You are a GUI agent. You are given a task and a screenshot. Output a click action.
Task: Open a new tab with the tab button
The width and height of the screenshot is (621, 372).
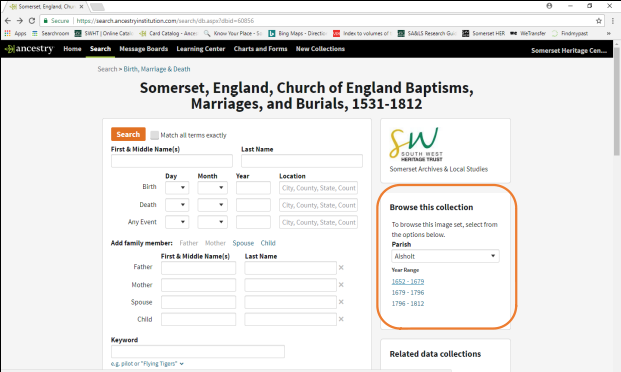[x=97, y=6]
